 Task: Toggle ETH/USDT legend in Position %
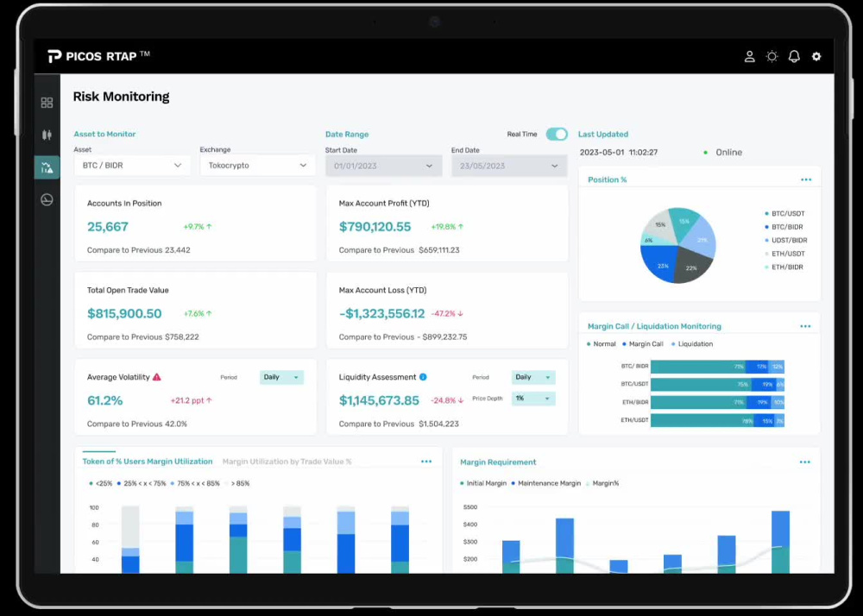click(x=784, y=254)
